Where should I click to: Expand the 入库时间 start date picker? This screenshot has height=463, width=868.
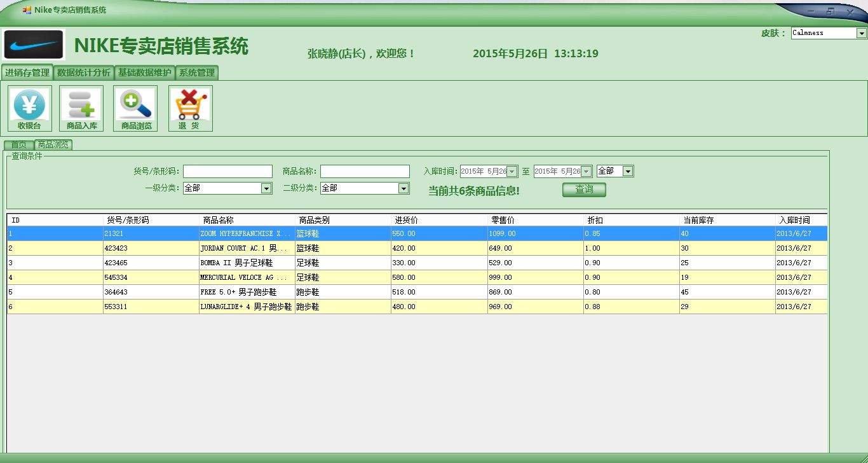pos(512,171)
